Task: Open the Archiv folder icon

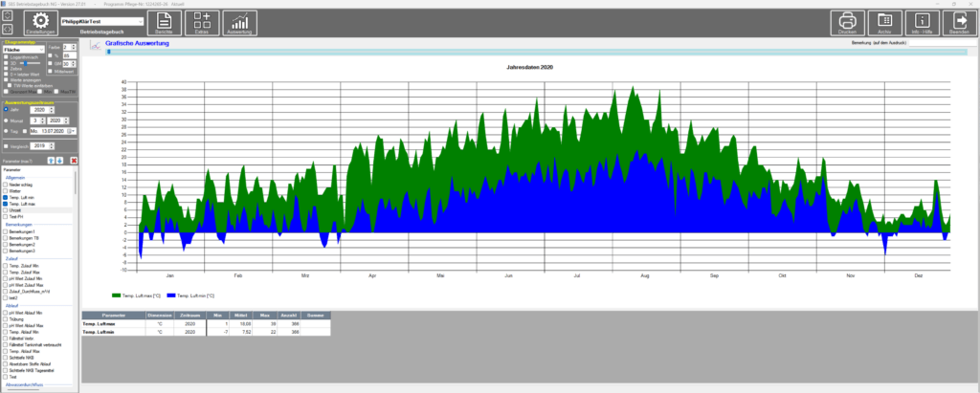Action: (x=884, y=23)
